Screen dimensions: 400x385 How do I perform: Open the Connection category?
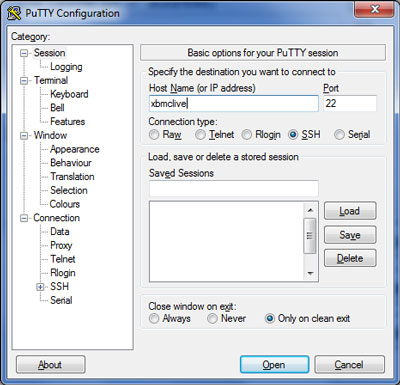click(x=56, y=218)
